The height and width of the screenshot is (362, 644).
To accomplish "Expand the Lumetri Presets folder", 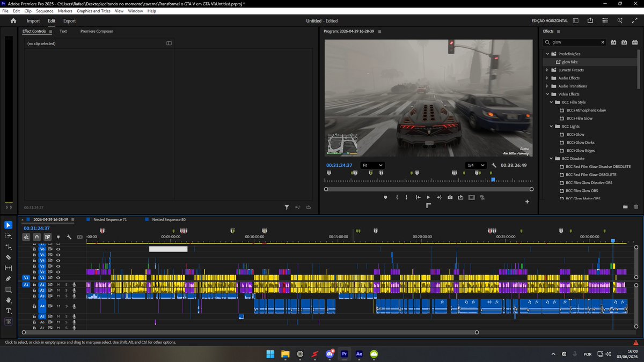I will pyautogui.click(x=547, y=70).
